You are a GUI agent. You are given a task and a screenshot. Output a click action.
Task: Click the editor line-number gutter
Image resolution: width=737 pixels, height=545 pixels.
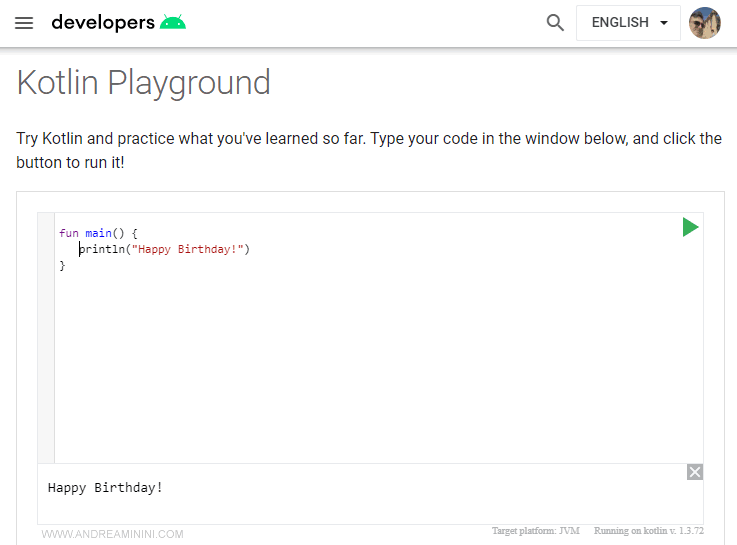[46, 338]
